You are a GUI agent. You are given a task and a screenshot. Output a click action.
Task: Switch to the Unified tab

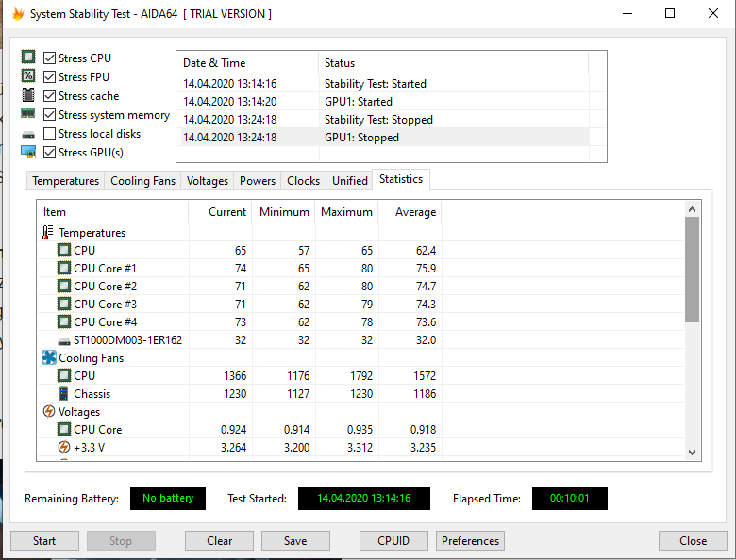[x=350, y=181]
